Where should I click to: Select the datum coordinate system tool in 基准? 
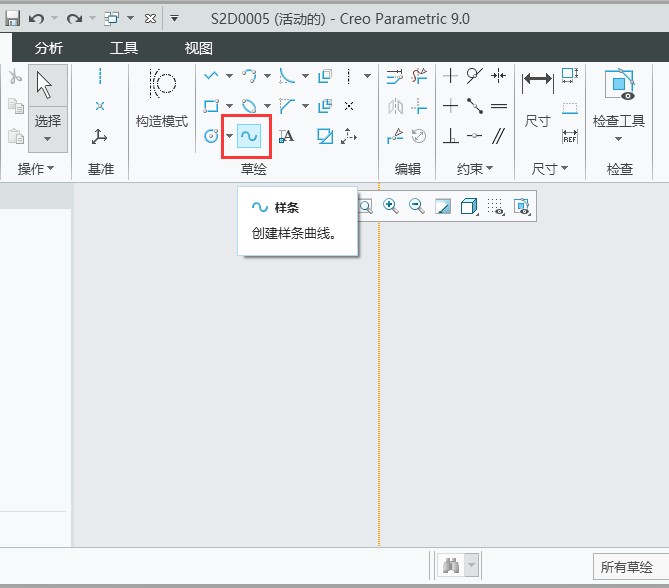click(x=99, y=137)
